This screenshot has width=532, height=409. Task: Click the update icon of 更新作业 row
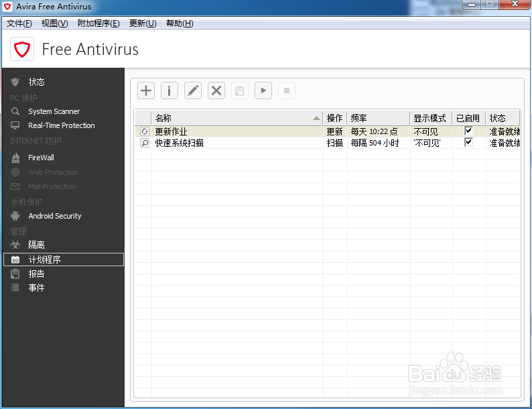145,131
